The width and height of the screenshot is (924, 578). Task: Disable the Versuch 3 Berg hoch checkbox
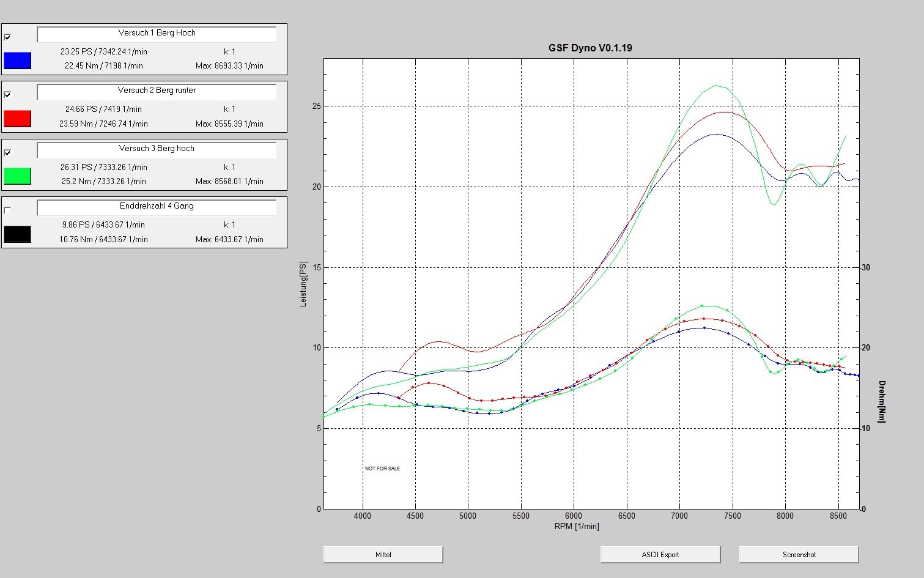[x=7, y=153]
